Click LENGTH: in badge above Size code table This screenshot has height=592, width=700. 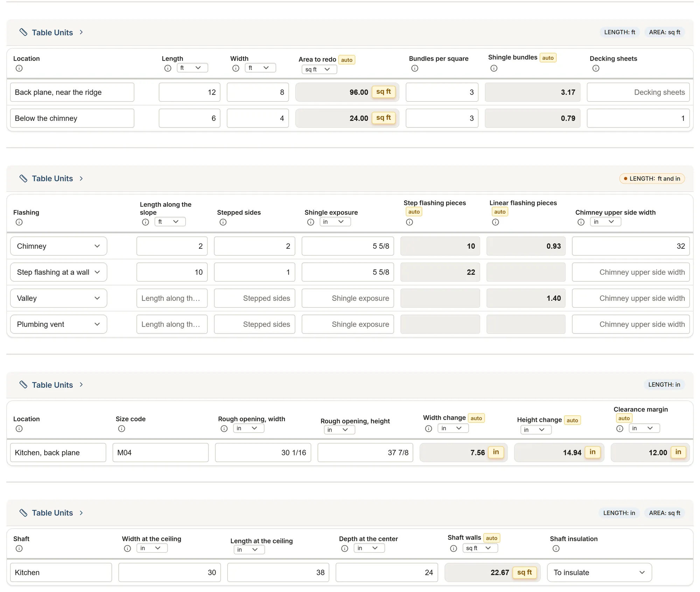click(x=664, y=385)
